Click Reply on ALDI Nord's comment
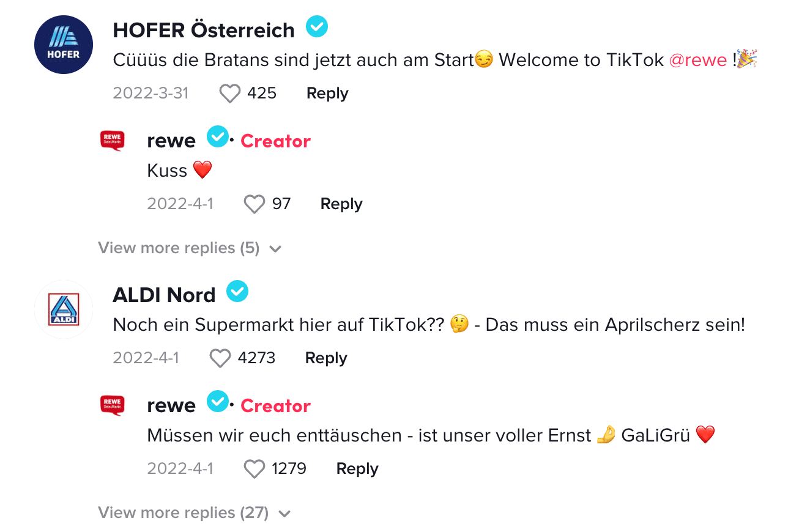810x532 pixels. 325,358
